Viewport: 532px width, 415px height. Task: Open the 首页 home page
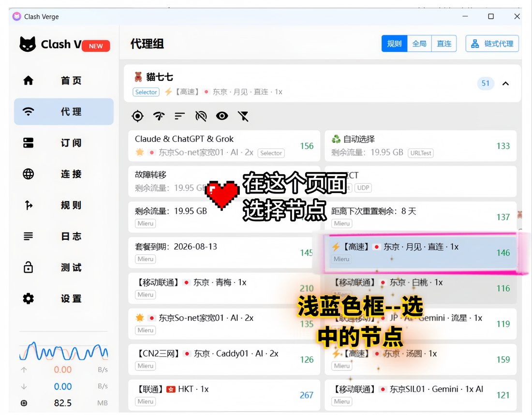(x=64, y=80)
